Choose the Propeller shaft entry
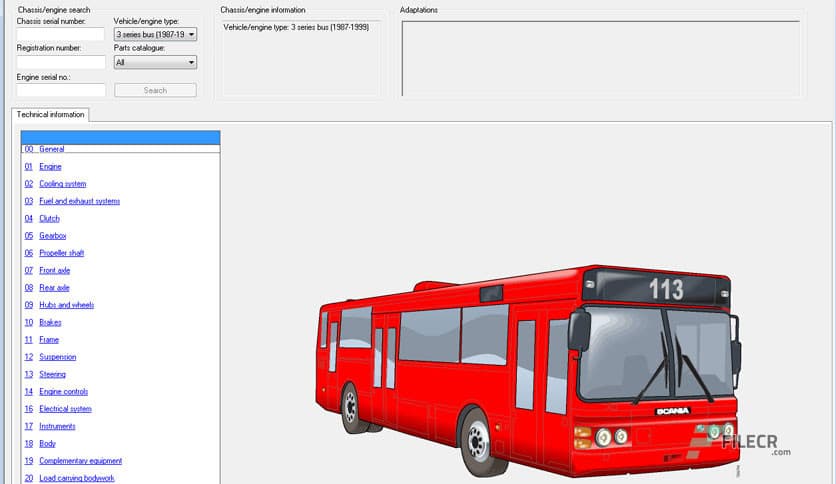The height and width of the screenshot is (484, 836). tap(61, 253)
